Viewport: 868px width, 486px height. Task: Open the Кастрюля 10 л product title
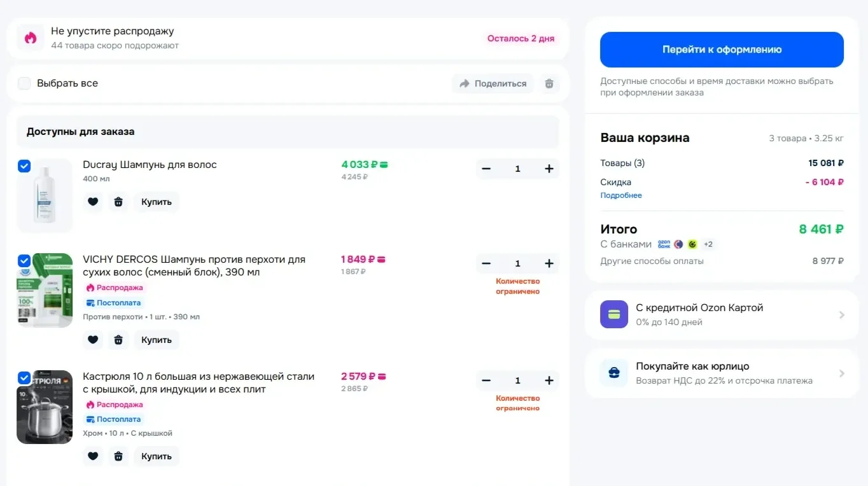pos(199,383)
